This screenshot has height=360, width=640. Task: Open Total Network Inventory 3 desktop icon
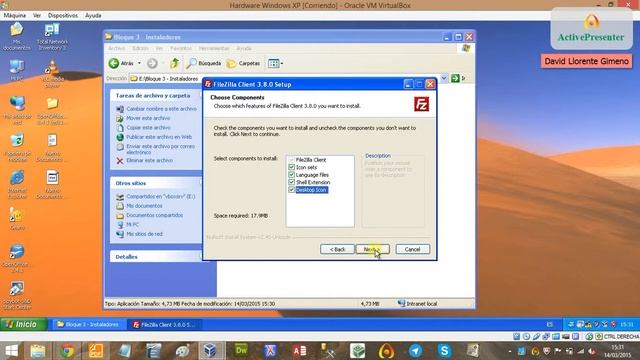click(x=52, y=36)
